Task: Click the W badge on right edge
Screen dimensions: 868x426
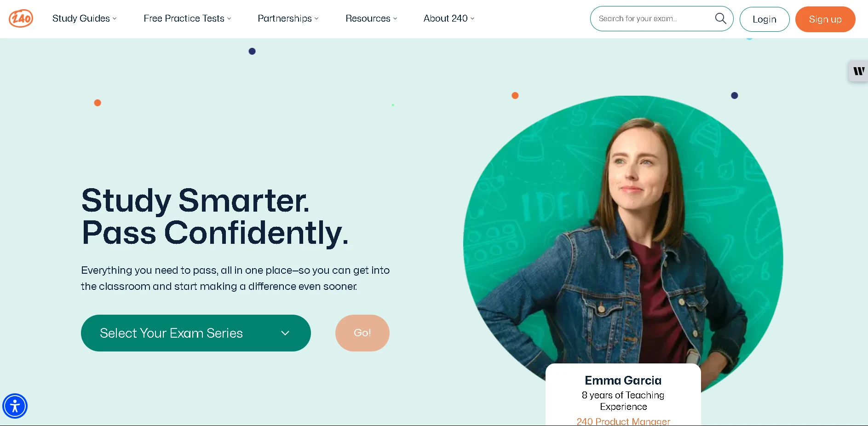Action: (x=858, y=71)
